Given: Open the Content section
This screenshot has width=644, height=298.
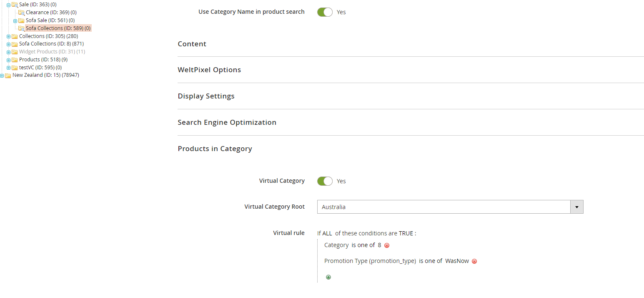Looking at the screenshot, I should tap(192, 43).
